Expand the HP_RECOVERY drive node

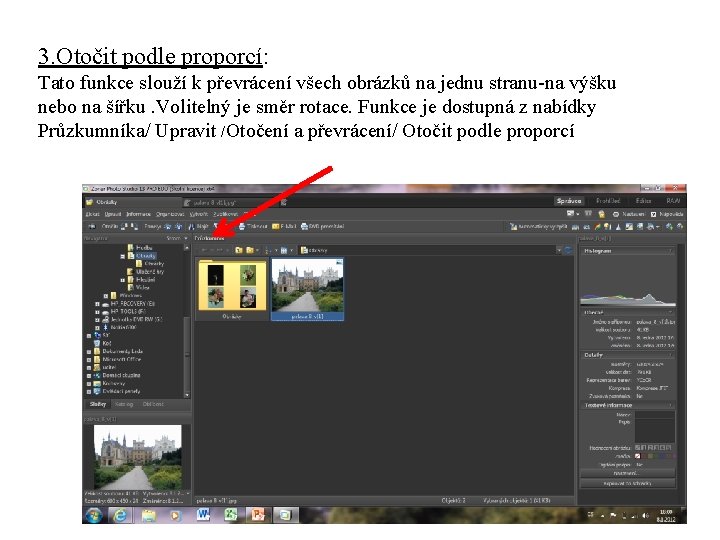(97, 304)
